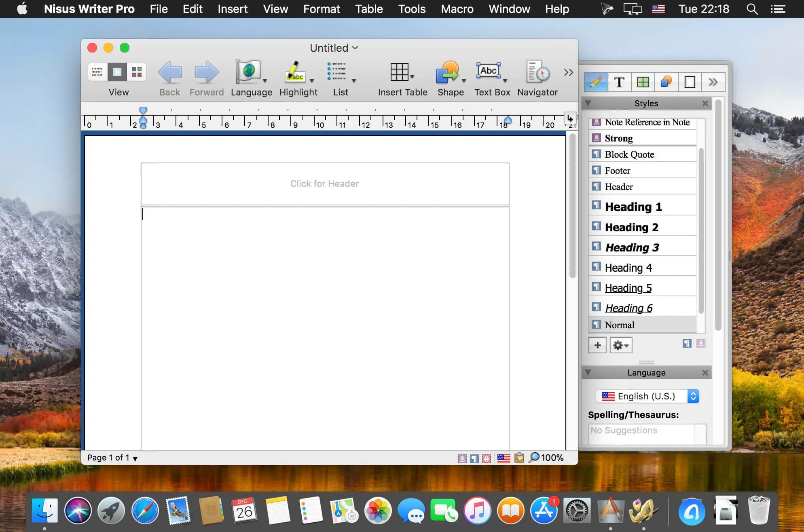The image size is (804, 532).
Task: Toggle the thumbnail view icon in toolbar
Action: pyautogui.click(x=137, y=72)
